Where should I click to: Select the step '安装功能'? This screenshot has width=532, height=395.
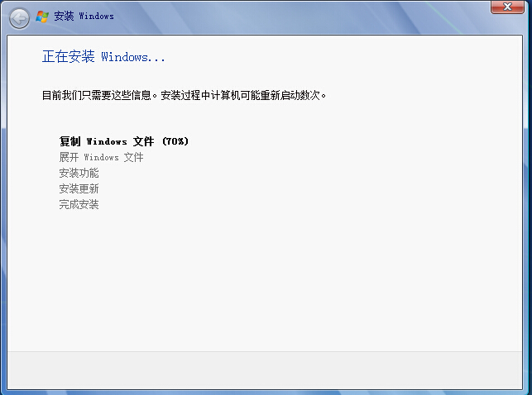(x=79, y=173)
